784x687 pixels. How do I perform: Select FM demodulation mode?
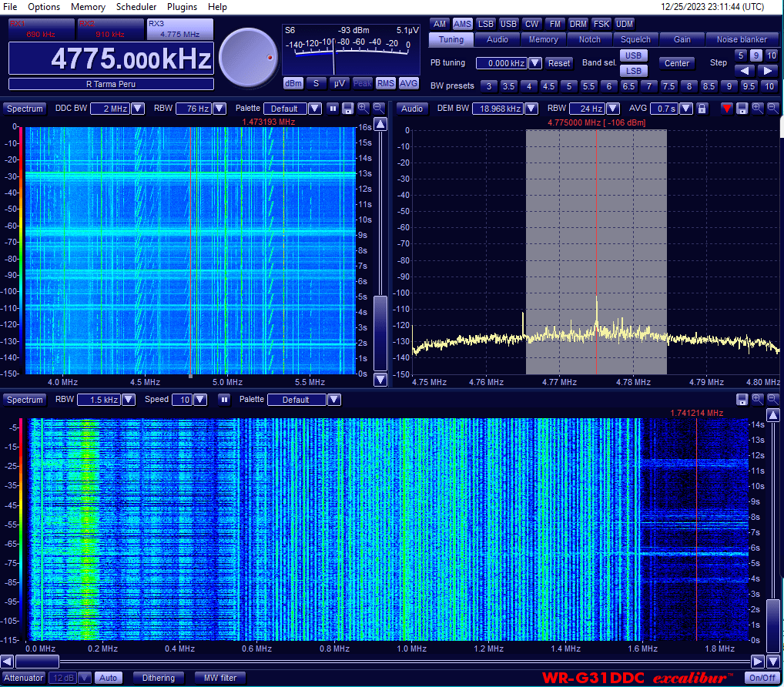tap(555, 24)
